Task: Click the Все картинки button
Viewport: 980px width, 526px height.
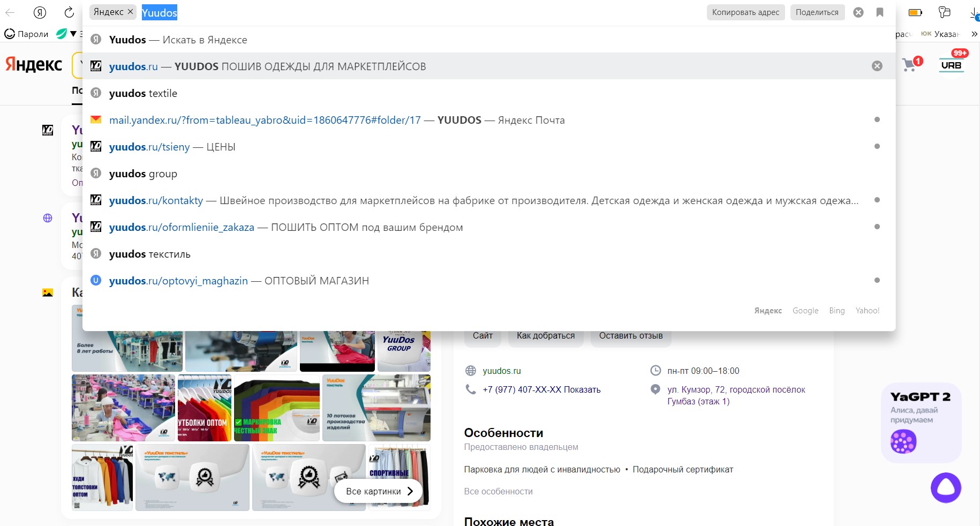Action: (379, 491)
